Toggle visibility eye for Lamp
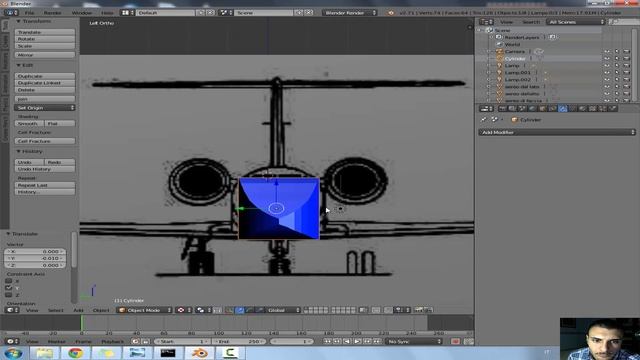 click(607, 65)
